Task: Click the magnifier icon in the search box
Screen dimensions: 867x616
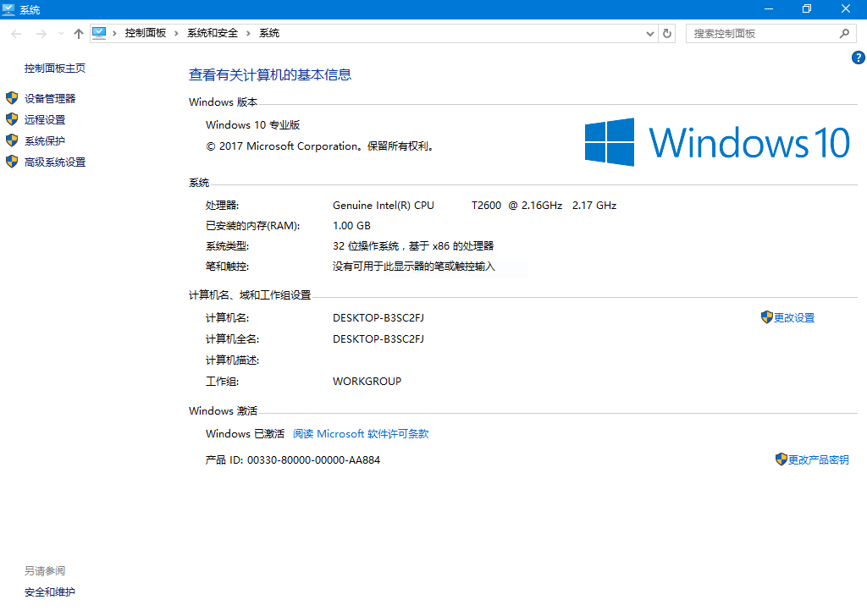Action: tap(843, 34)
